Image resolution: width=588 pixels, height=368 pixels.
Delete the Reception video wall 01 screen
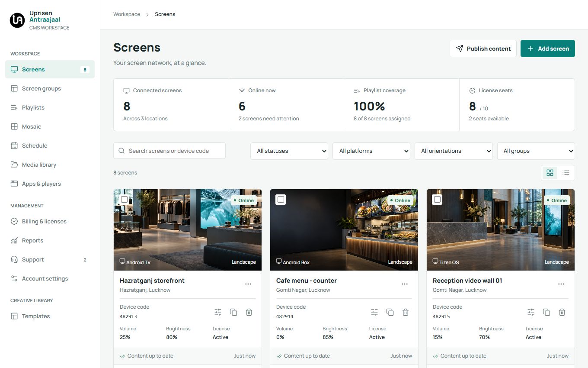562,312
